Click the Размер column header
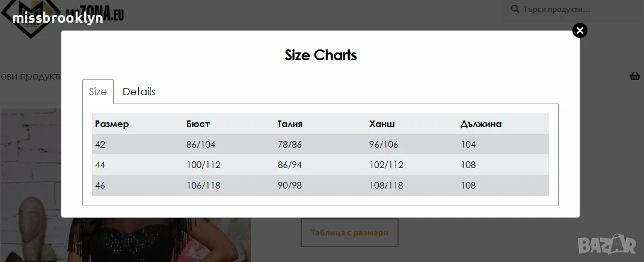Screen dimensions: 644x262 (112, 124)
